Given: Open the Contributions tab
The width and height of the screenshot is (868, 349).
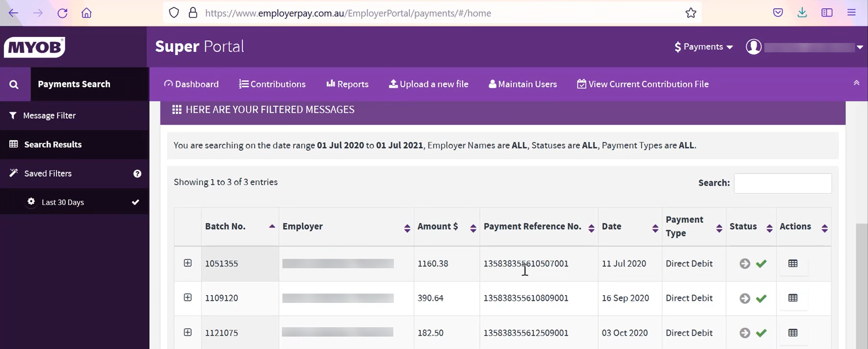Looking at the screenshot, I should 272,84.
